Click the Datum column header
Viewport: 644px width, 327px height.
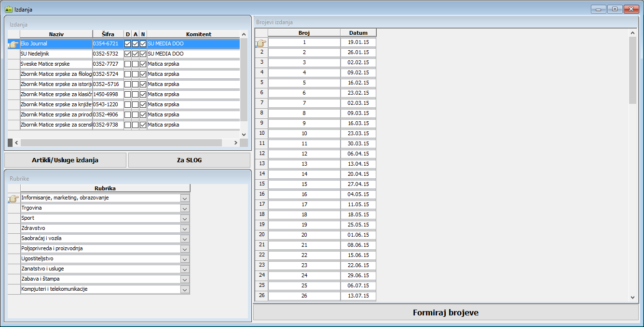click(358, 33)
